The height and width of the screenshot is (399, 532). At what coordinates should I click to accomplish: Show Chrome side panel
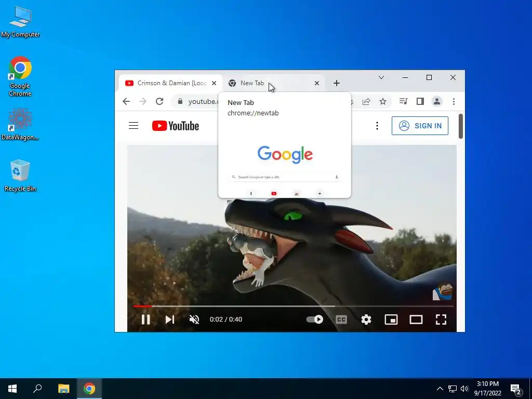420,101
